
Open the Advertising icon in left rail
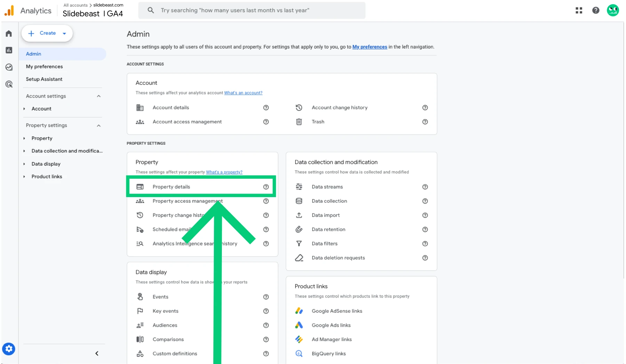[x=9, y=84]
